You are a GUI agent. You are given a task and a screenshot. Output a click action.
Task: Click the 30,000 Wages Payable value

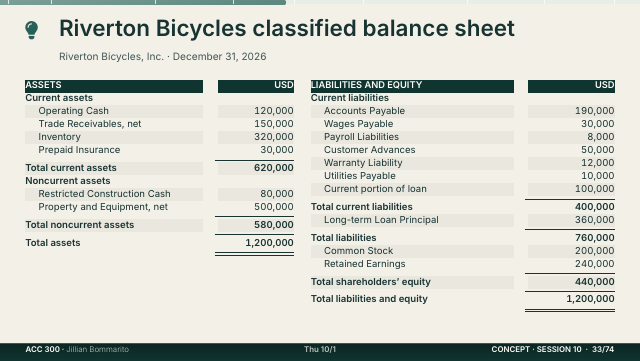(x=598, y=124)
